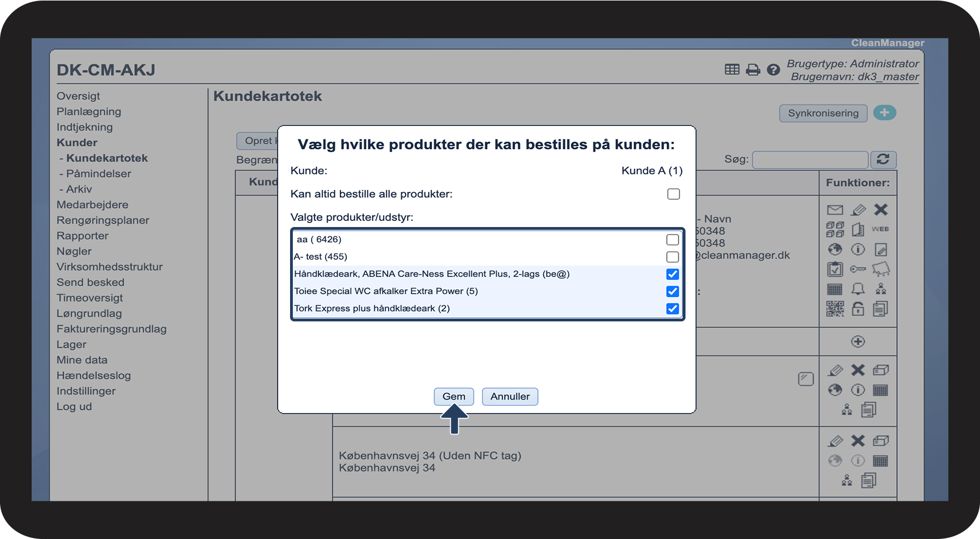Select the 'aa ( 6426)' list row text
Screen dimensions: 980x539
coord(319,239)
